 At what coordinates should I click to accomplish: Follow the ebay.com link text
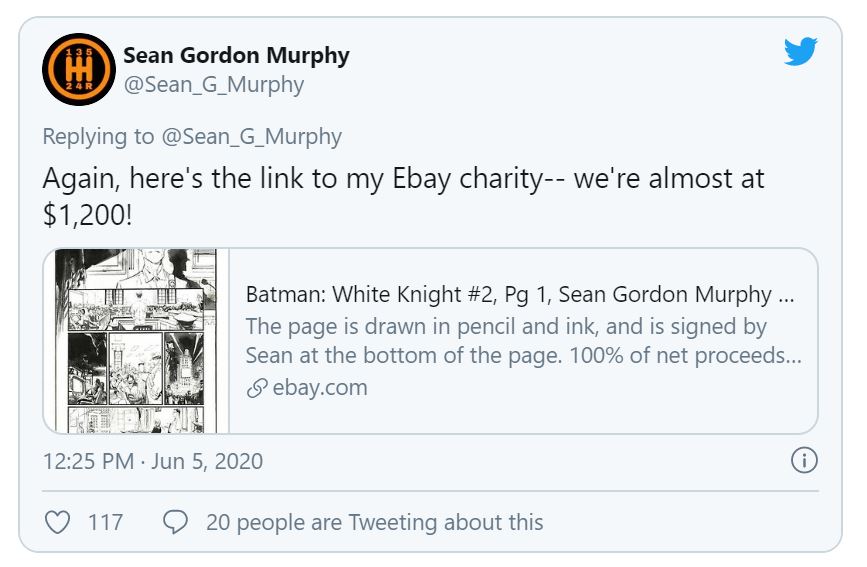320,388
